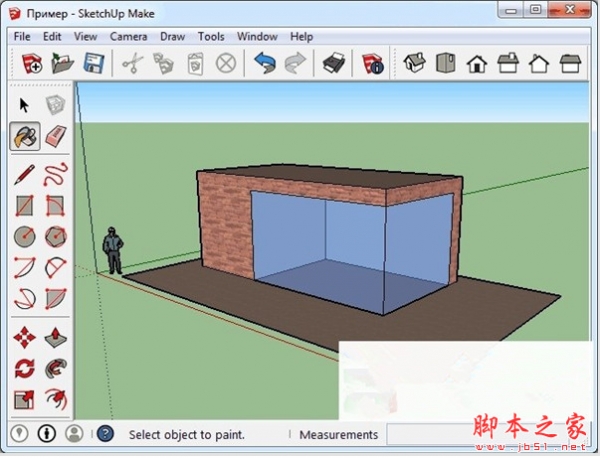This screenshot has width=600, height=458.
Task: Select the Rotated Rectangle tool
Action: tap(56, 206)
